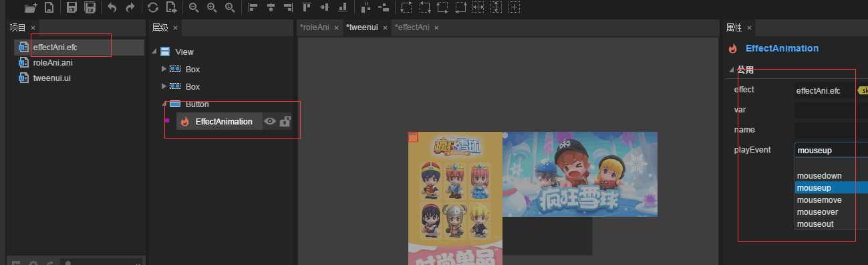
Task: Close the 项目 panel
Action: 33,27
